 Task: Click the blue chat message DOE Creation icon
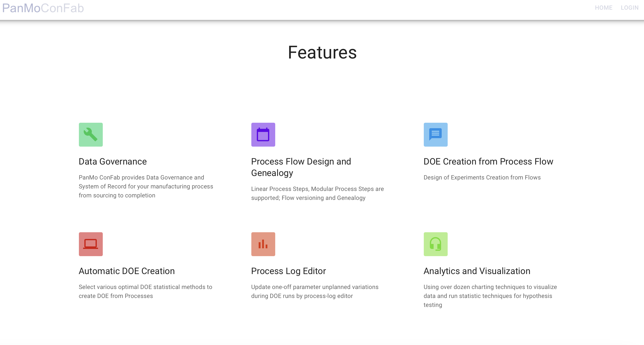(435, 134)
